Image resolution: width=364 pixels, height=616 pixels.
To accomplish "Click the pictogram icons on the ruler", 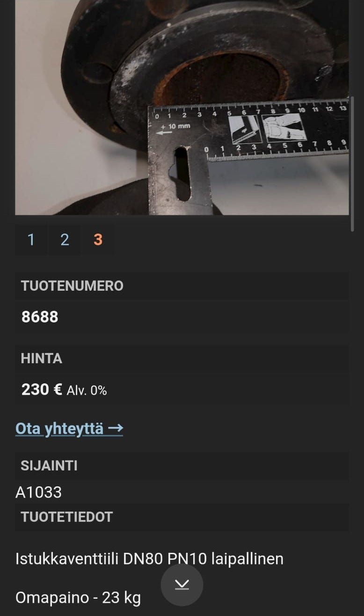I will click(x=267, y=129).
